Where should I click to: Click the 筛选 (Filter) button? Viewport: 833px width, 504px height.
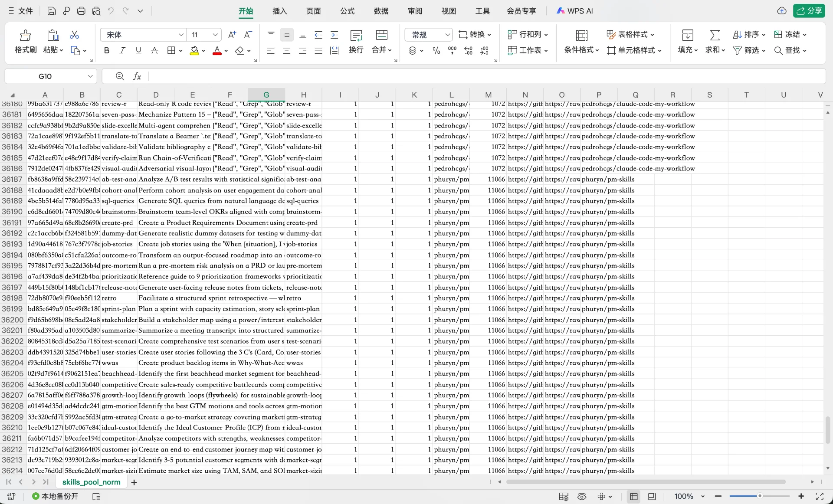749,50
